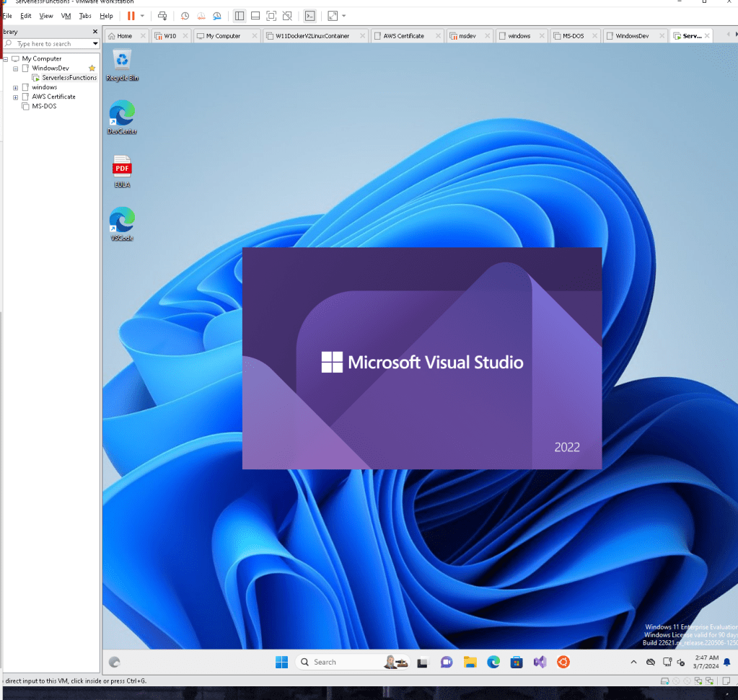Click the Windows Start button in guest taskbar
This screenshot has width=738, height=700.
[x=281, y=662]
